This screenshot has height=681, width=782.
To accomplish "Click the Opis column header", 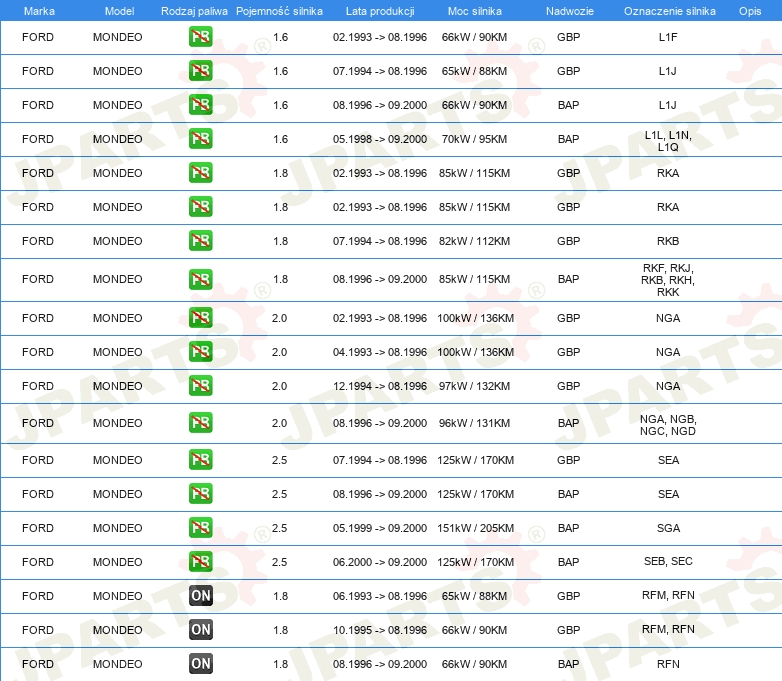I will tap(750, 11).
